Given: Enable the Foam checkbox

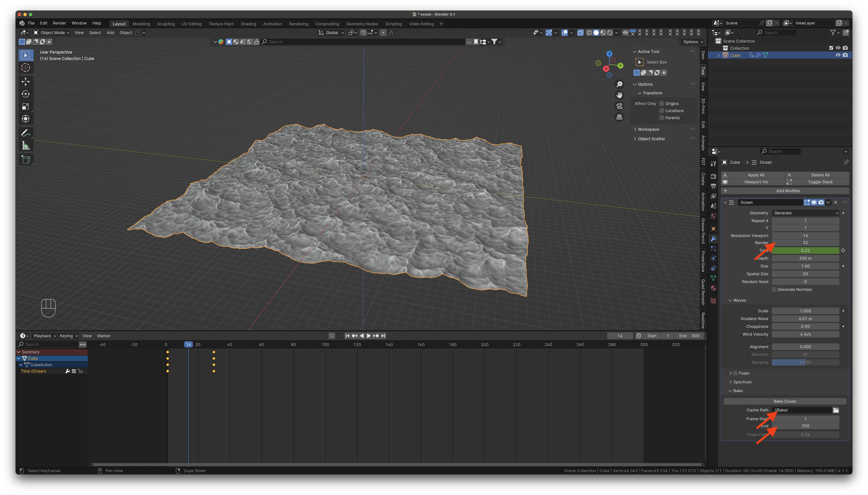Looking at the screenshot, I should 735,373.
